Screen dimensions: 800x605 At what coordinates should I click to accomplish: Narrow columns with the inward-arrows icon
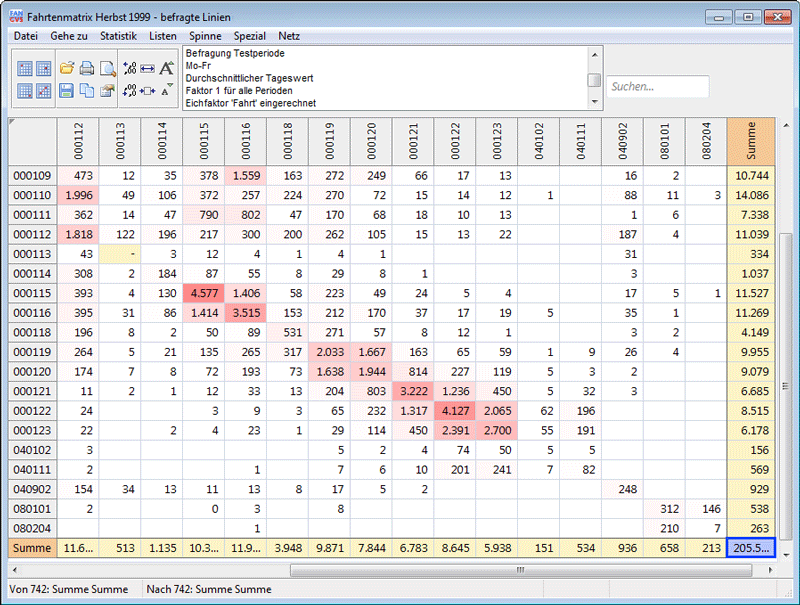(147, 91)
